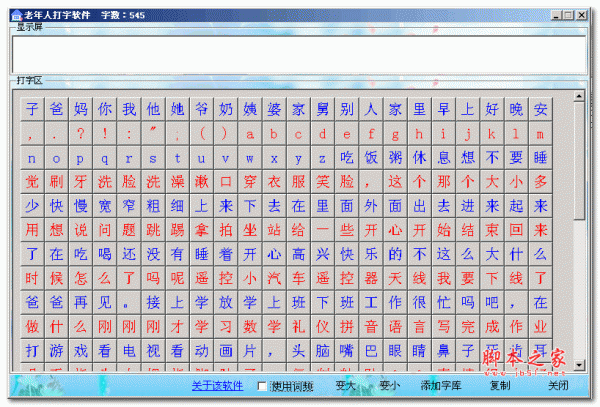Pick the 说 character key
The width and height of the screenshot is (600, 407).
tap(81, 230)
